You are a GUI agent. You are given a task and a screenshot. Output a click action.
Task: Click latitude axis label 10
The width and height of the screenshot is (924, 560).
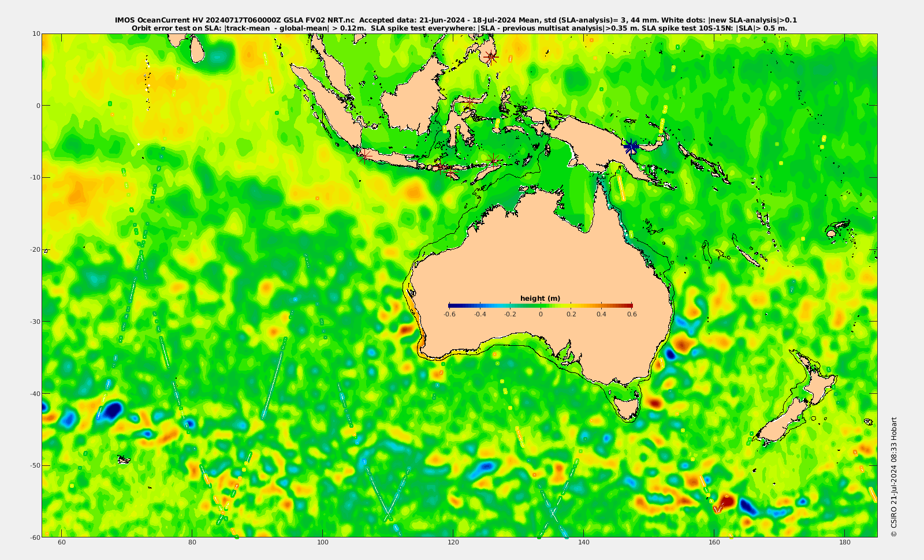click(x=36, y=33)
